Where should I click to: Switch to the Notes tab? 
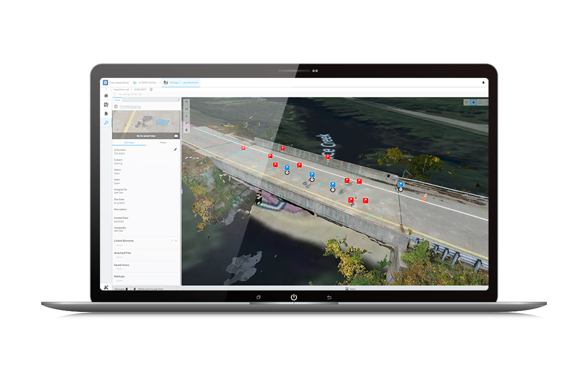pos(163,143)
